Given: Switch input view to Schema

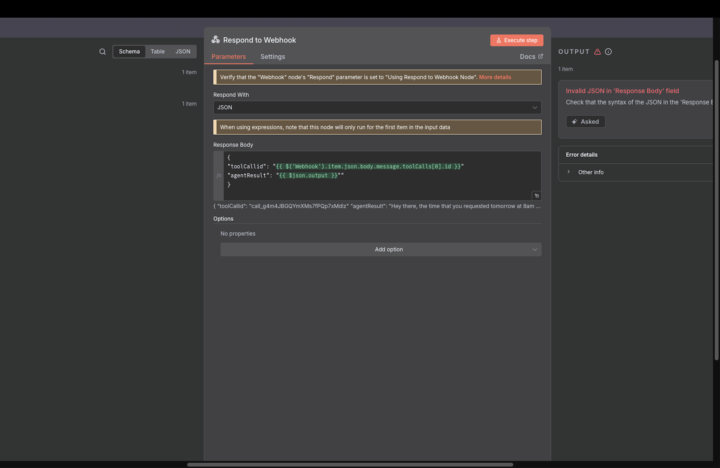Looking at the screenshot, I should coord(129,51).
